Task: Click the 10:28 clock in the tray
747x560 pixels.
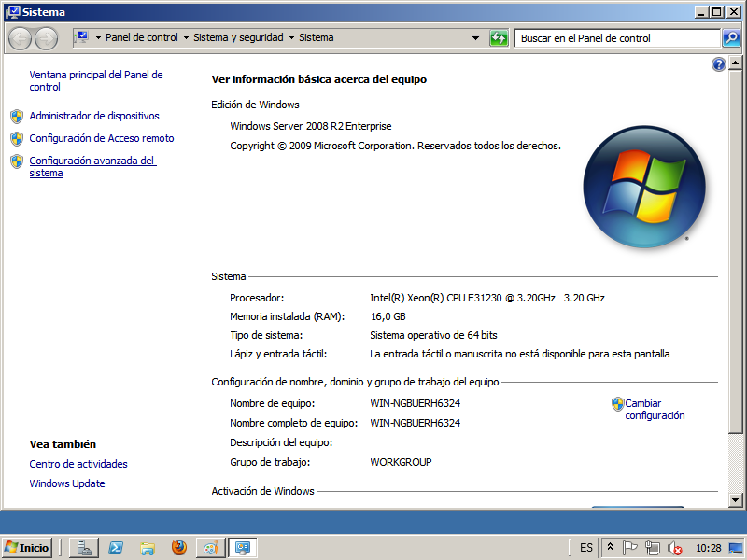Action: 709,548
